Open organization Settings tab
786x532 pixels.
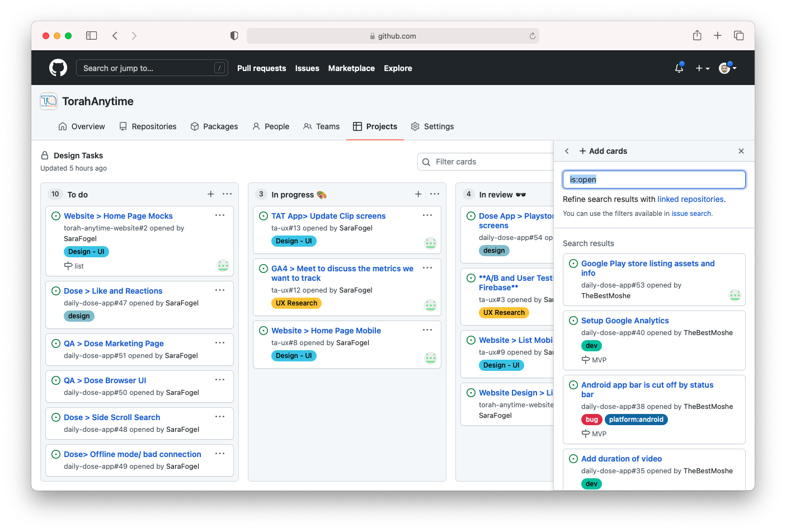coord(432,126)
